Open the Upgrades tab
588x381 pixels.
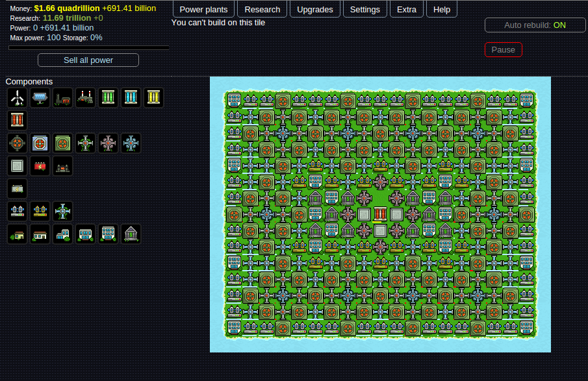(315, 9)
